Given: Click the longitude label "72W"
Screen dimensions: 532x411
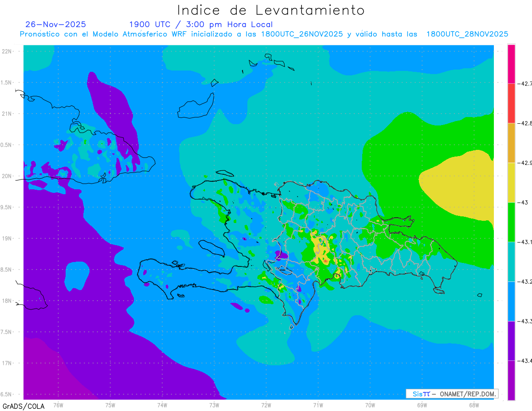Looking at the screenshot, I should tap(266, 405).
